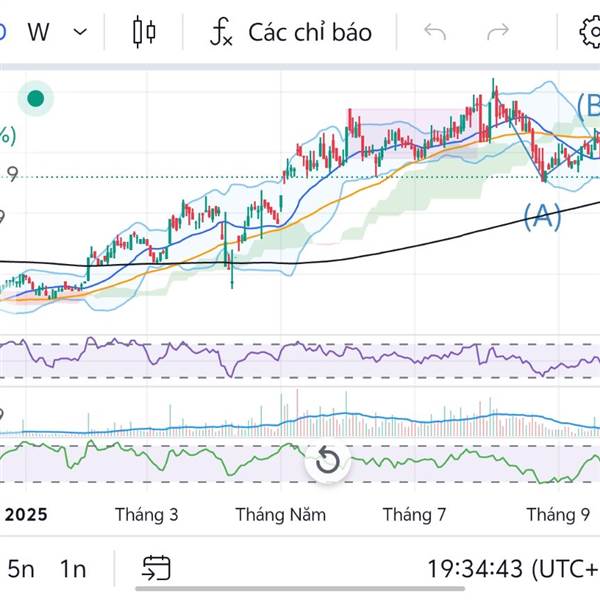Click the reset chart view icon
The image size is (600, 600).
(327, 461)
